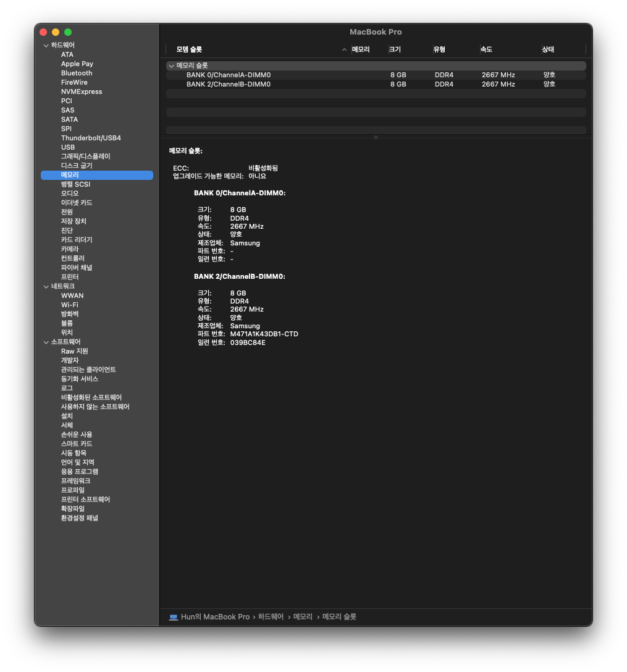The height and width of the screenshot is (672, 627).
Task: Click 하드웨어 in the path bar
Action: (x=271, y=617)
